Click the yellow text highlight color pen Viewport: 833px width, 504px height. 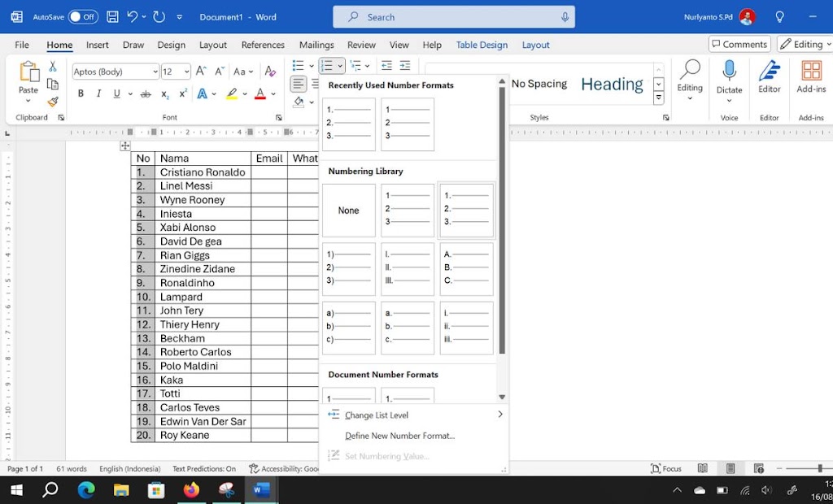click(232, 94)
